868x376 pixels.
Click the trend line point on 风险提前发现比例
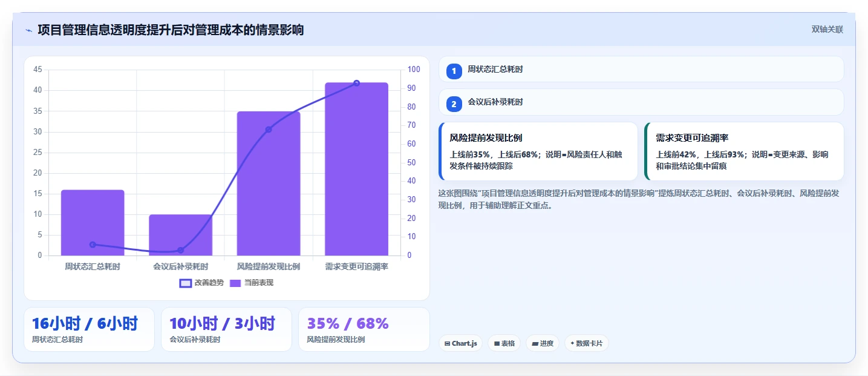click(x=269, y=130)
